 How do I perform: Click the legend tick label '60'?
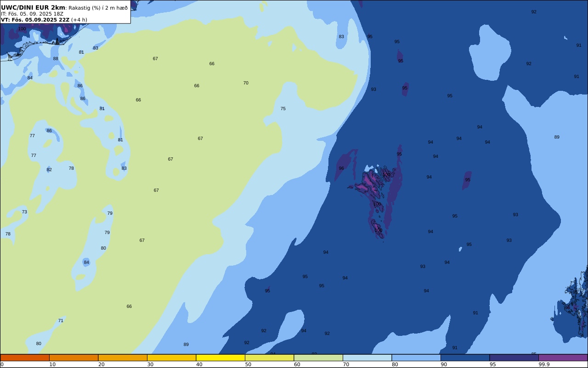point(297,364)
